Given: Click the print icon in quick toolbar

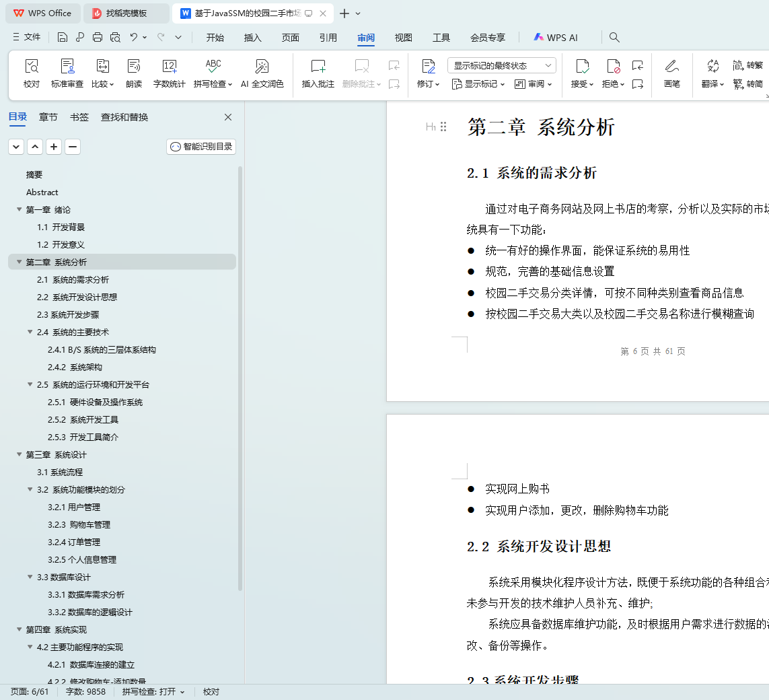Looking at the screenshot, I should [x=98, y=37].
